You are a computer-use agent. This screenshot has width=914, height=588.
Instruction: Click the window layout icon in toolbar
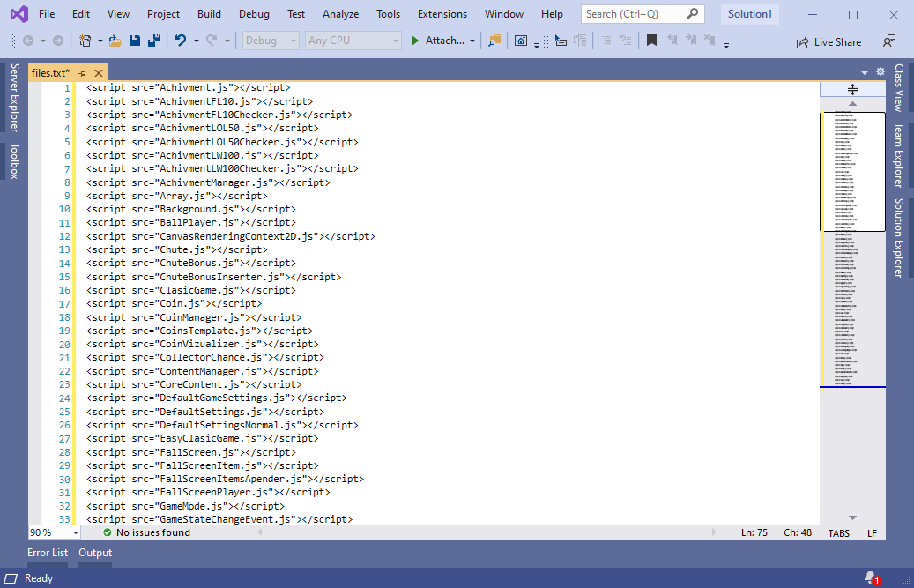point(521,41)
